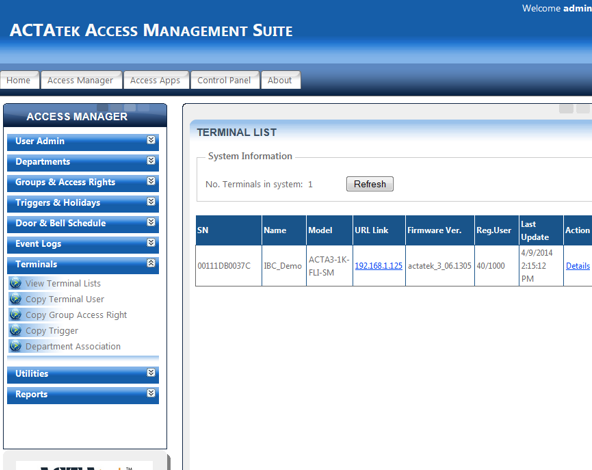
Task: Open the Home tab
Action: point(19,80)
